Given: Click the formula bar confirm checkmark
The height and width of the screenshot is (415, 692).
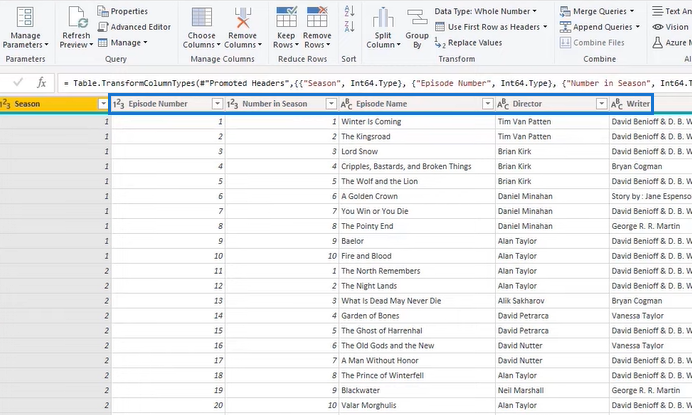Looking at the screenshot, I should 18,82.
